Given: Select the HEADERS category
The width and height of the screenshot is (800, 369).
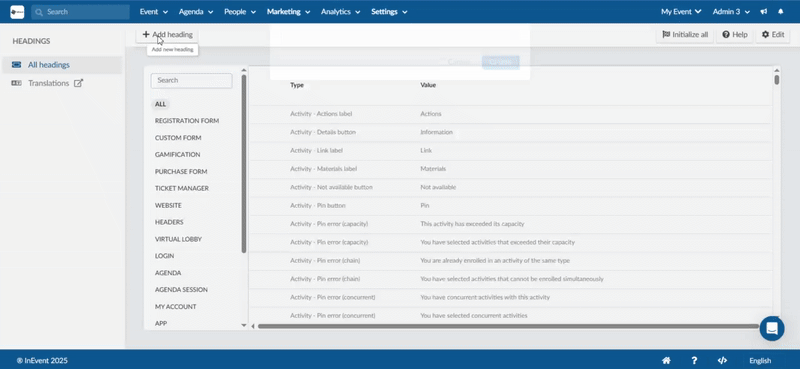Looking at the screenshot, I should click(169, 222).
